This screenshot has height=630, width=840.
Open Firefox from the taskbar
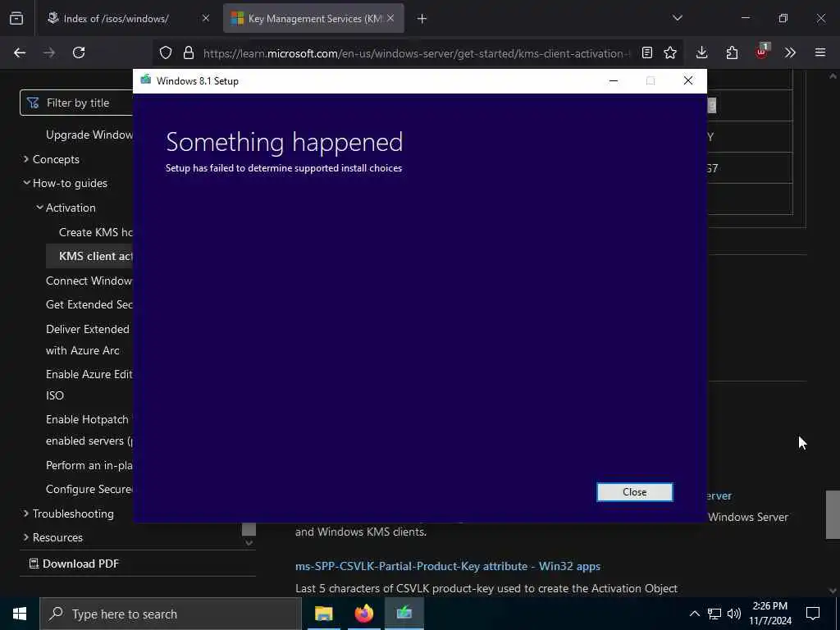coord(363,614)
